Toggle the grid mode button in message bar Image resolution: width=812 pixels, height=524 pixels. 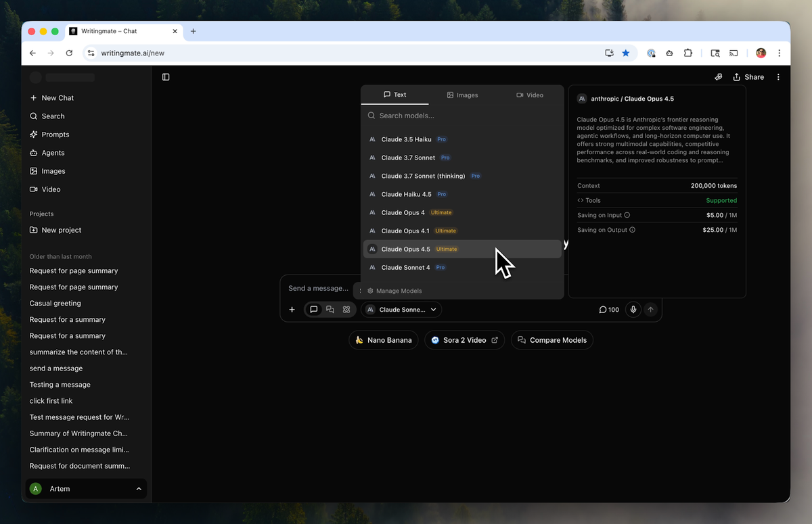(346, 310)
